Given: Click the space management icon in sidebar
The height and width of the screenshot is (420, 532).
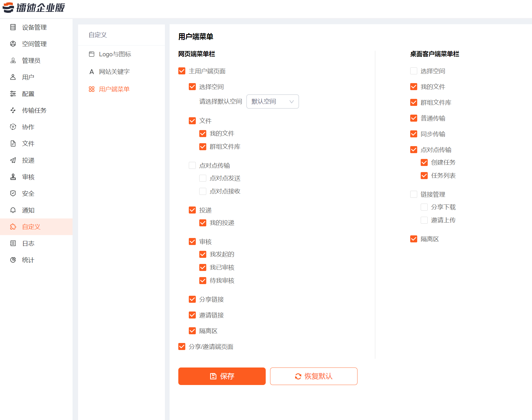Looking at the screenshot, I should click(13, 44).
